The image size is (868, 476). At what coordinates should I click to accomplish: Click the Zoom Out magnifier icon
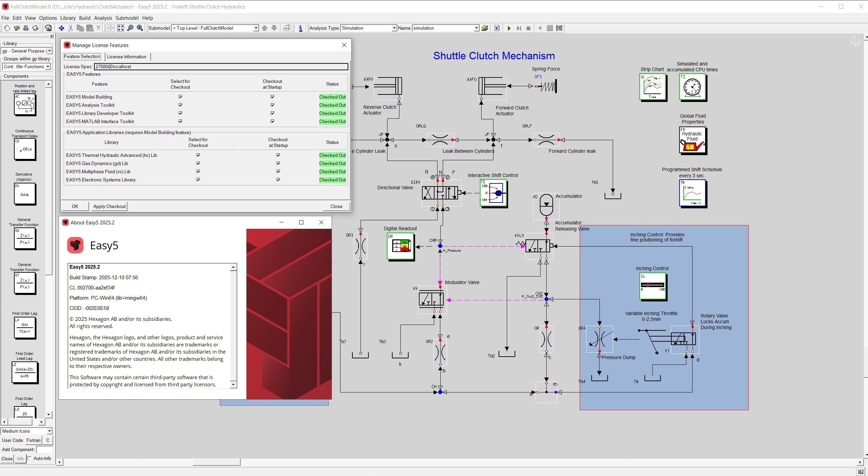click(x=130, y=28)
